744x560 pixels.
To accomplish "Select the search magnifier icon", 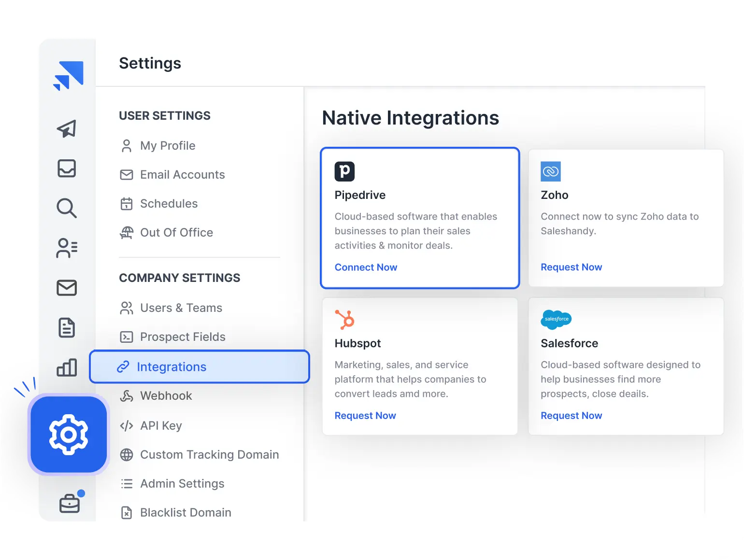I will coord(67,209).
